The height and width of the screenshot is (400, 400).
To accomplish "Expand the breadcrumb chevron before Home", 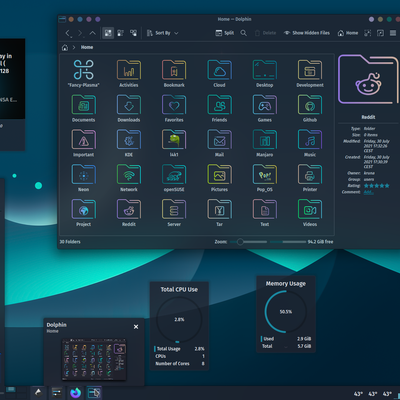I will (x=74, y=47).
